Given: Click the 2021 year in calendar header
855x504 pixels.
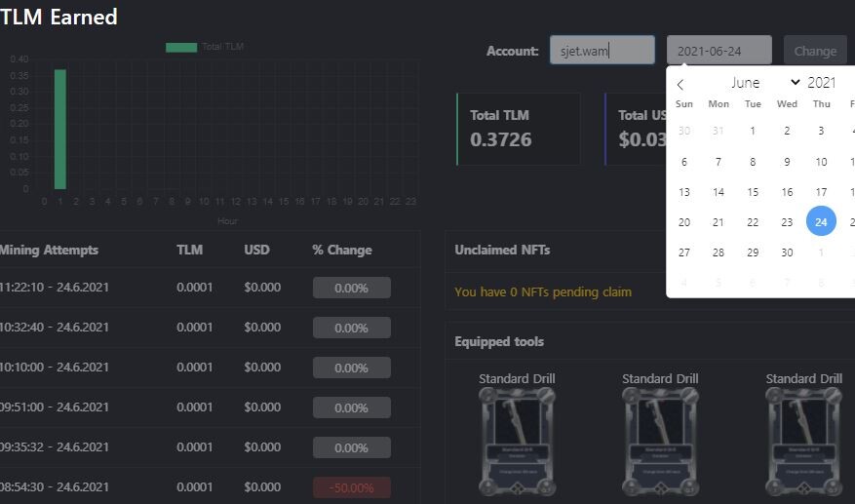Looking at the screenshot, I should click(821, 82).
